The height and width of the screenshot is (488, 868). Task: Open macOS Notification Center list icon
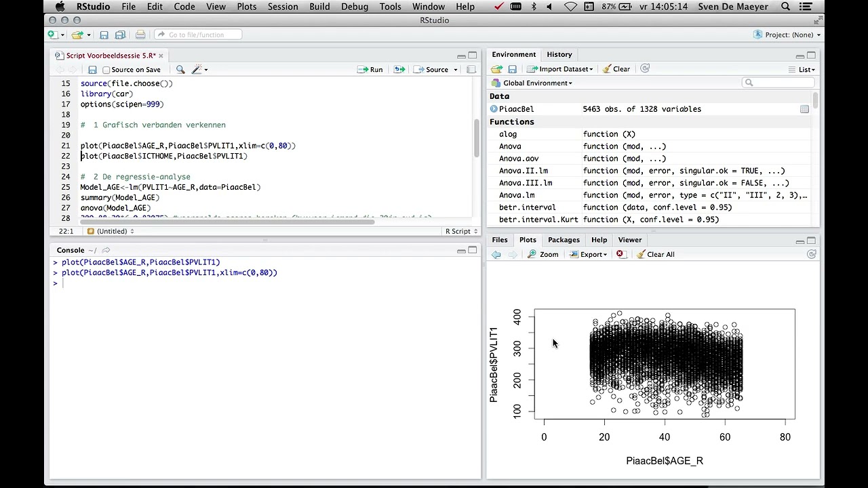[807, 7]
